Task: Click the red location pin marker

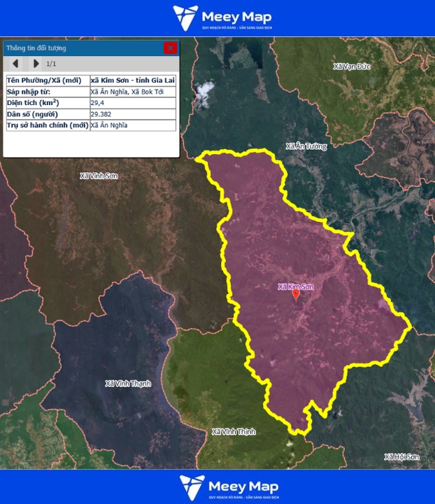Action: click(x=296, y=295)
